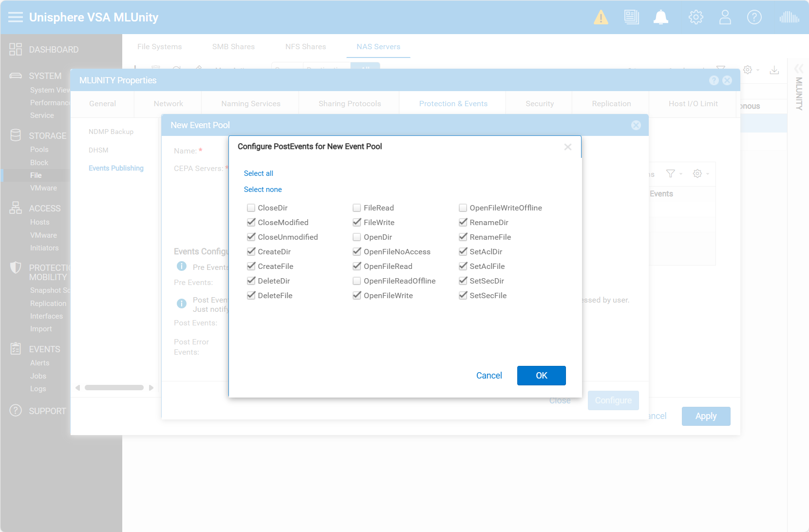Click the horizontal scrollbar in properties sidebar
The width and height of the screenshot is (809, 532).
114,388
